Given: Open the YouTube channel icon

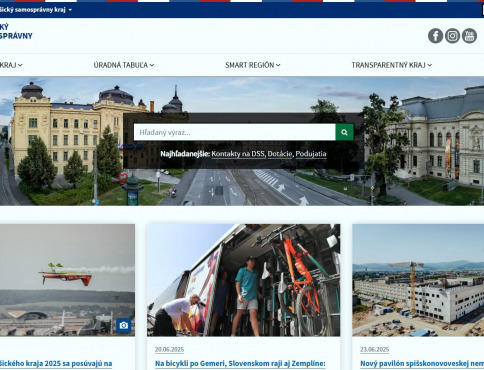Looking at the screenshot, I should [x=469, y=36].
